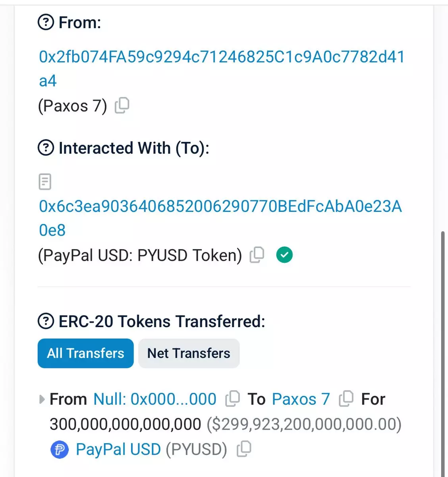Screen dimensions: 448x477
Task: Click help icon beside ERC-20 Tokens Transferred
Action: click(46, 321)
